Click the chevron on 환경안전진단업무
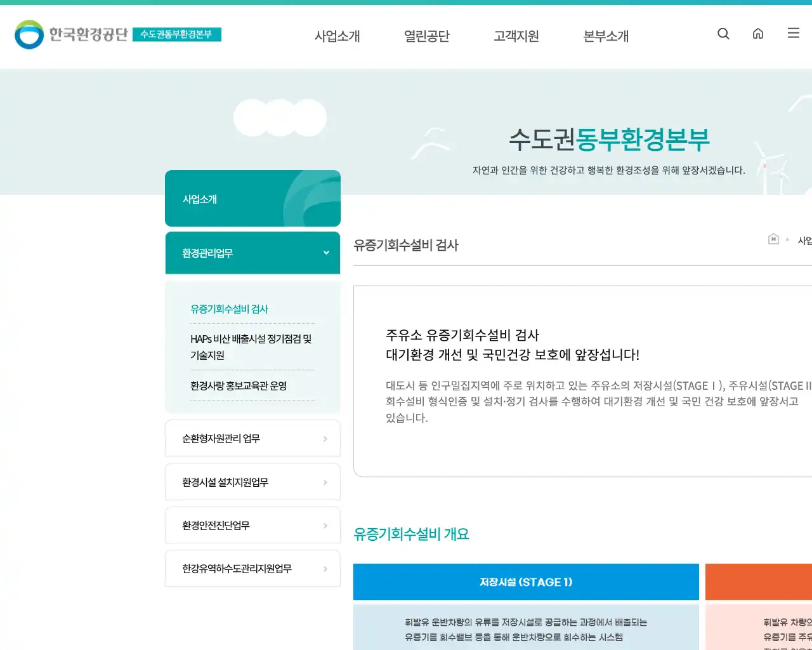This screenshot has width=812, height=650. pyautogui.click(x=325, y=525)
